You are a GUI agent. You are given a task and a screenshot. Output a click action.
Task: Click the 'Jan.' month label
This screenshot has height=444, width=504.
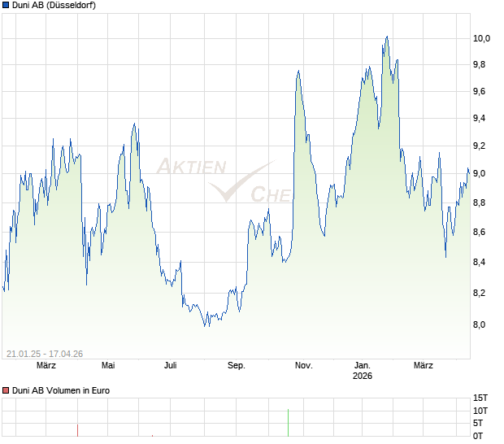click(363, 365)
